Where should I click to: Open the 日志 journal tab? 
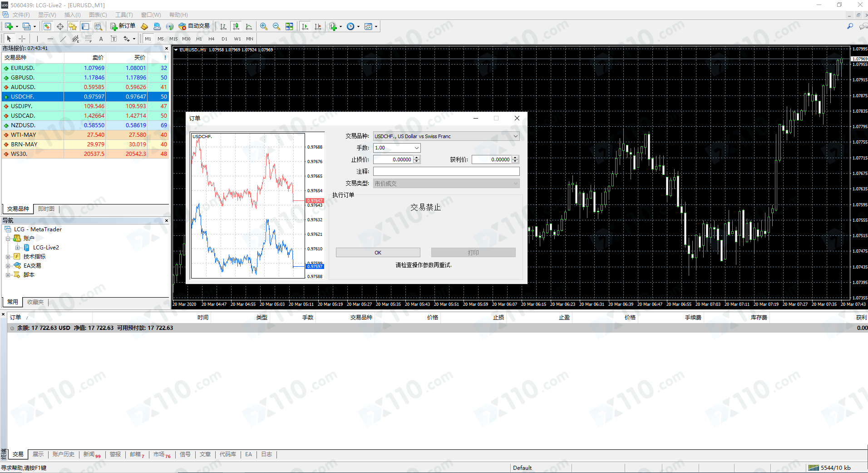(266, 454)
